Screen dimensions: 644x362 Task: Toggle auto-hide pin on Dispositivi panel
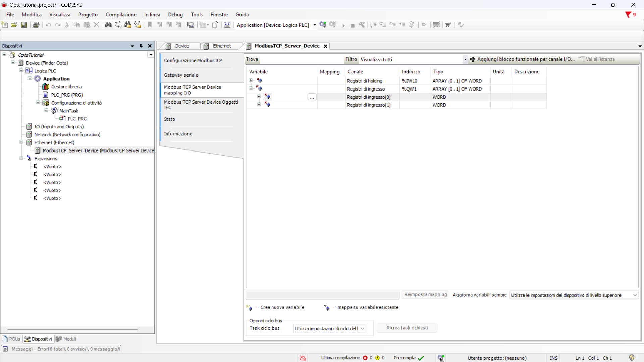[x=141, y=46]
